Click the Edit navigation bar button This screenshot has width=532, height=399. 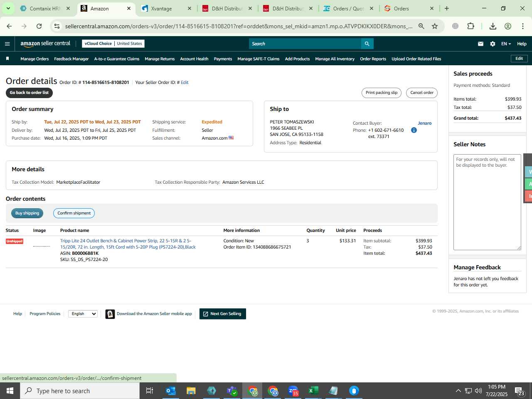pyautogui.click(x=519, y=59)
